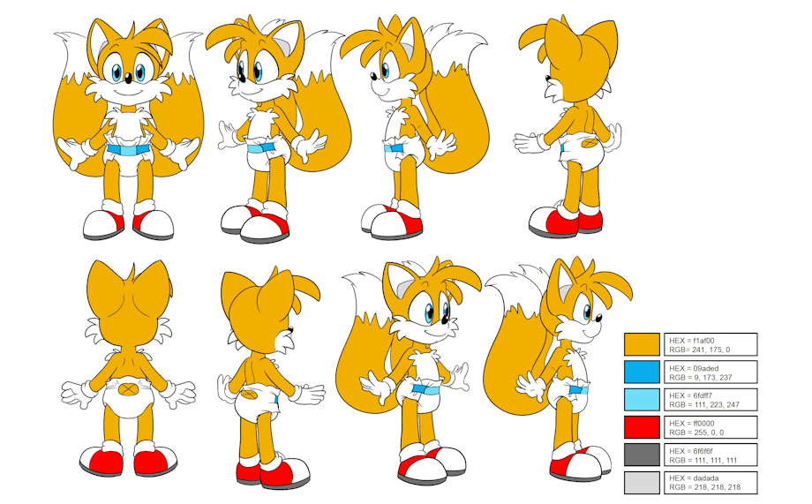The width and height of the screenshot is (812, 504).
Task: Click the text "RGB= 241, 175, 0"
Action: pyautogui.click(x=699, y=350)
